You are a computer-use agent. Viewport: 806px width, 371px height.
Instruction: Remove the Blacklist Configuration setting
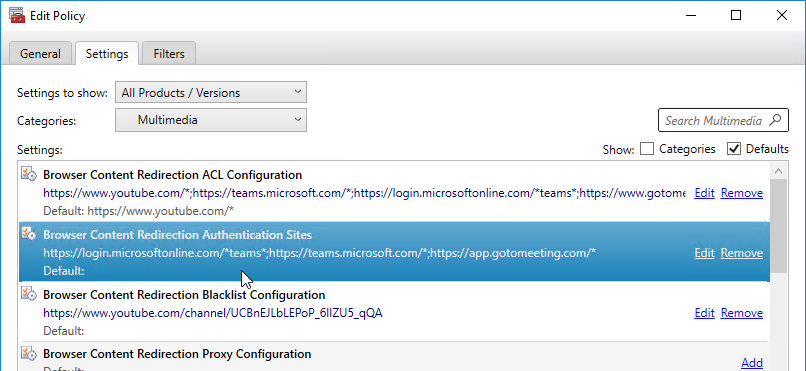(x=742, y=313)
